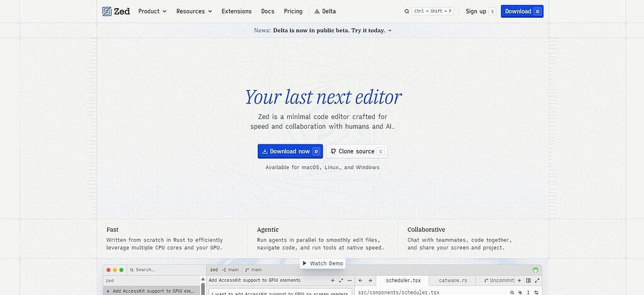Switch to the catware.rs tab

pos(452,281)
